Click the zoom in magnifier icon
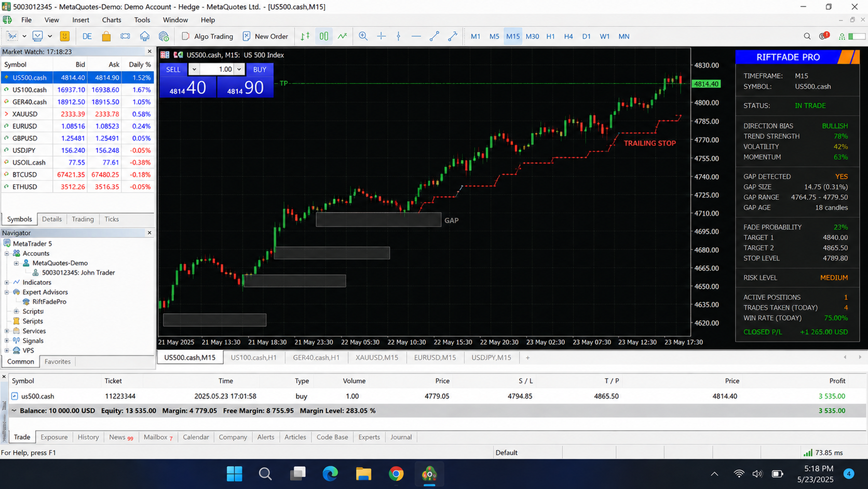 point(363,36)
